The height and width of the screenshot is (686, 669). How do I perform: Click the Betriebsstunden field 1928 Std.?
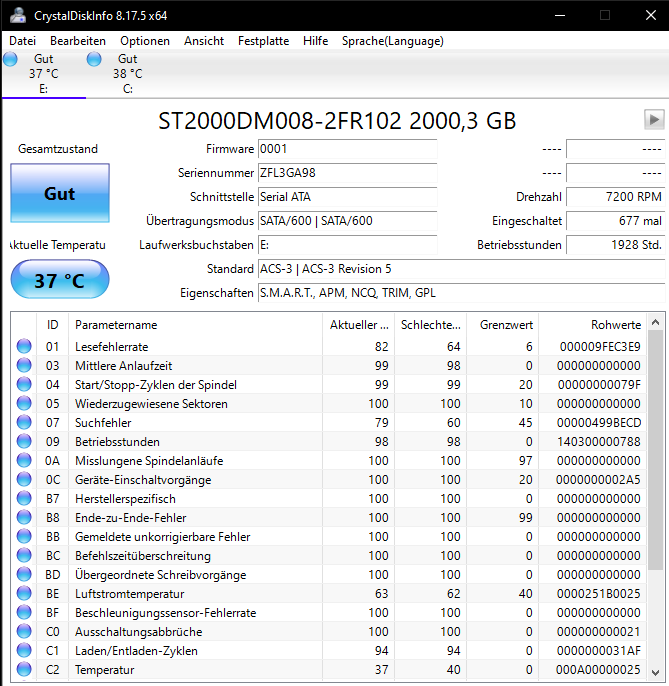616,245
